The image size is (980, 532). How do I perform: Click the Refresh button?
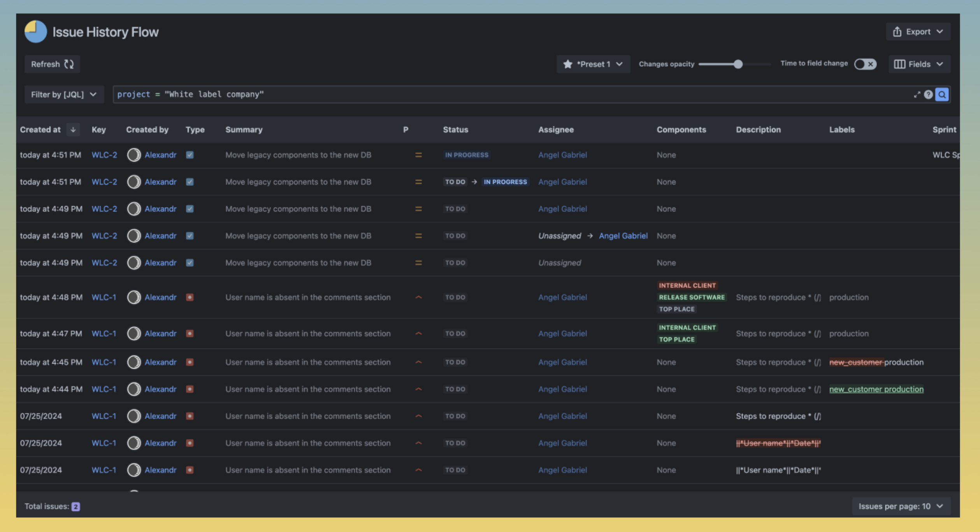pos(52,64)
